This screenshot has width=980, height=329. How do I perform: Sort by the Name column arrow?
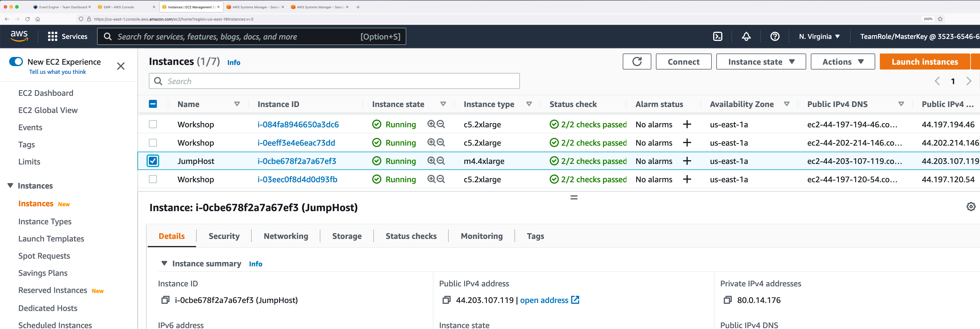(x=237, y=104)
